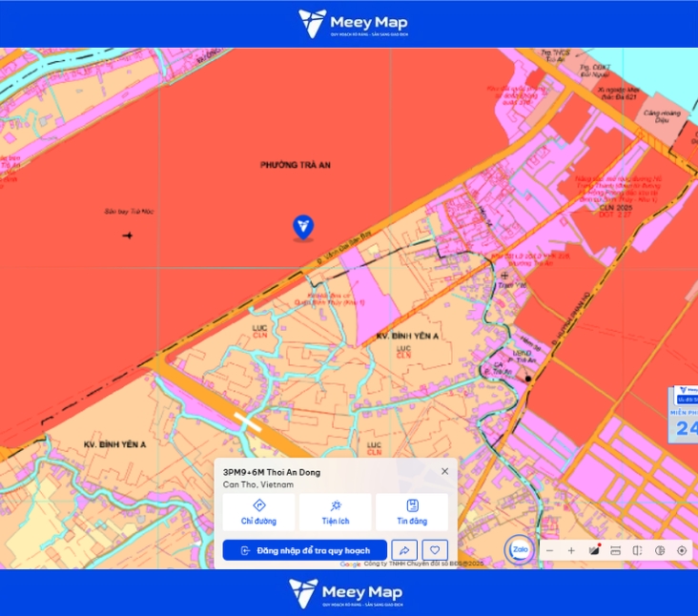Screen dimensions: 698x616
Task: Click the Can Tho, Vietnam text
Action: pos(258,484)
